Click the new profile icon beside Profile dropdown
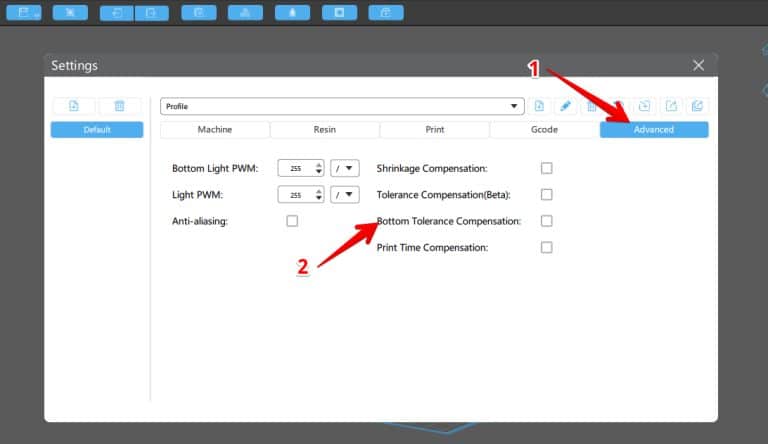Viewport: 768px width, 444px height. coord(539,106)
